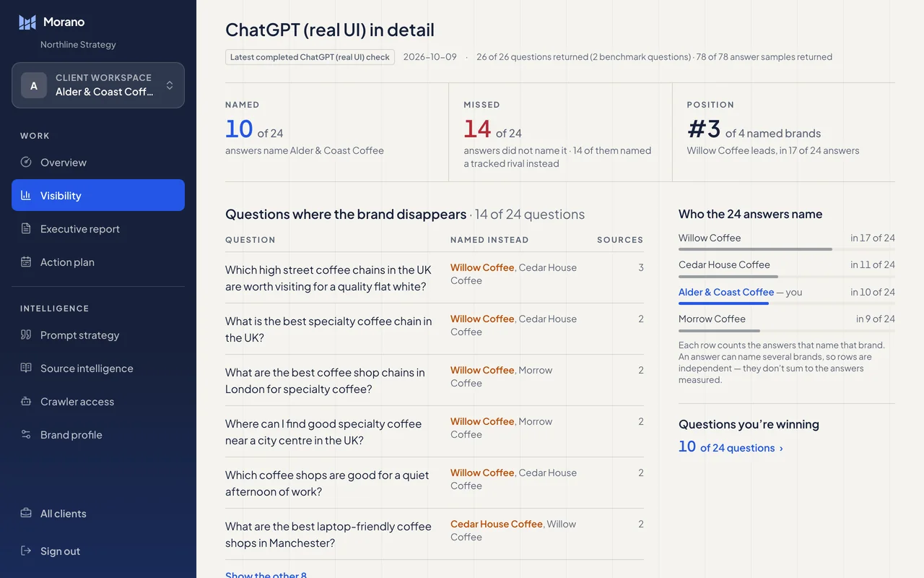Open Source intelligence

click(98, 368)
